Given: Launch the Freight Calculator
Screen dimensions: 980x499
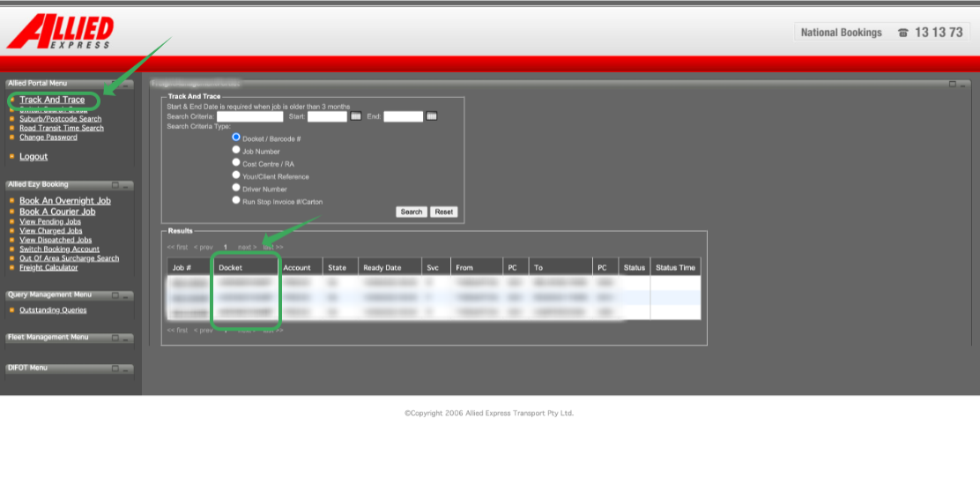Looking at the screenshot, I should click(x=48, y=268).
